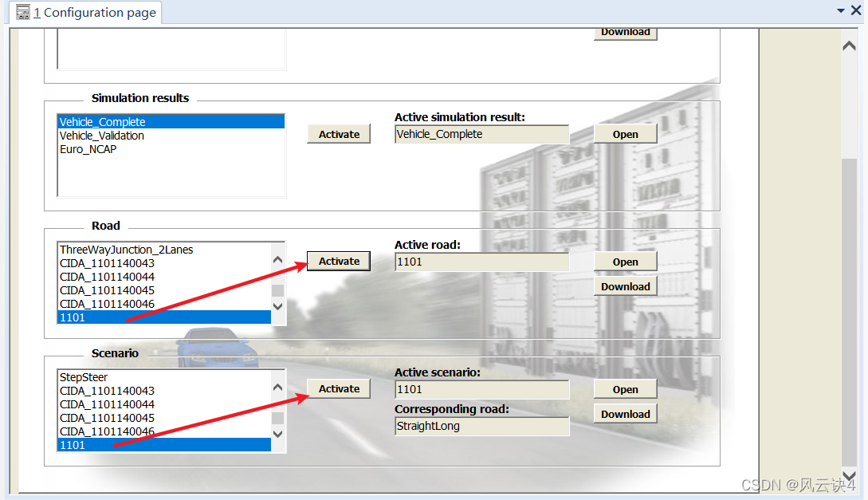Open the active simulation result

625,134
